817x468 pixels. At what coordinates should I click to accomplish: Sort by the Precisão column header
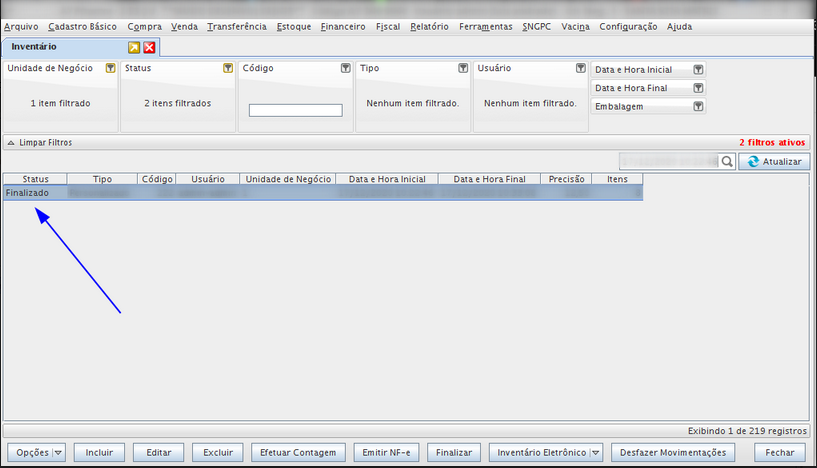[567, 179]
